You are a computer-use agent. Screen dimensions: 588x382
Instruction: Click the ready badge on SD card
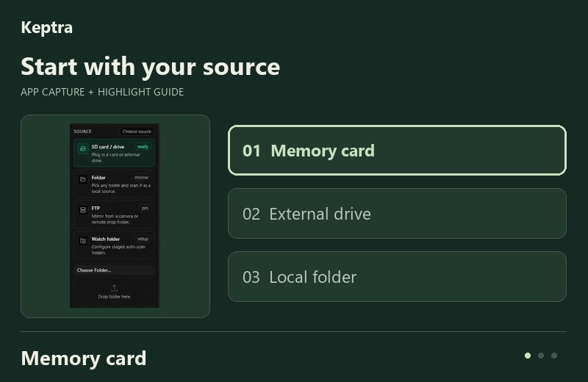143,147
